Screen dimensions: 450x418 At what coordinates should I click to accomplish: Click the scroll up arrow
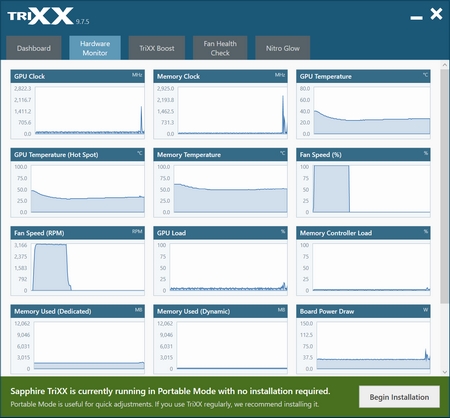coord(444,65)
